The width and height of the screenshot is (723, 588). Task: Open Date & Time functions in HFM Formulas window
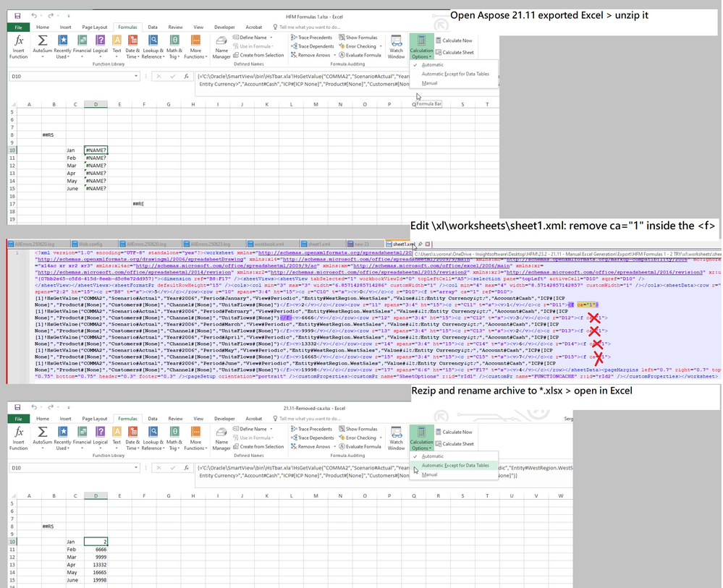[132, 47]
